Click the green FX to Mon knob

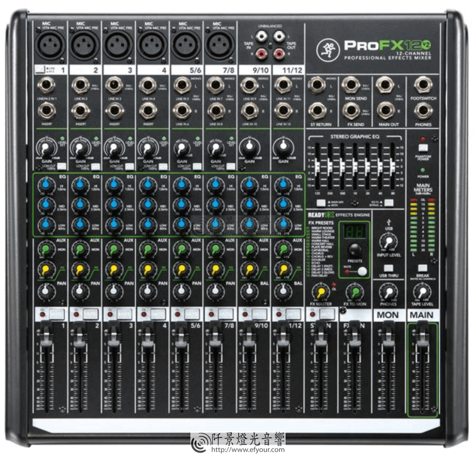point(355,293)
